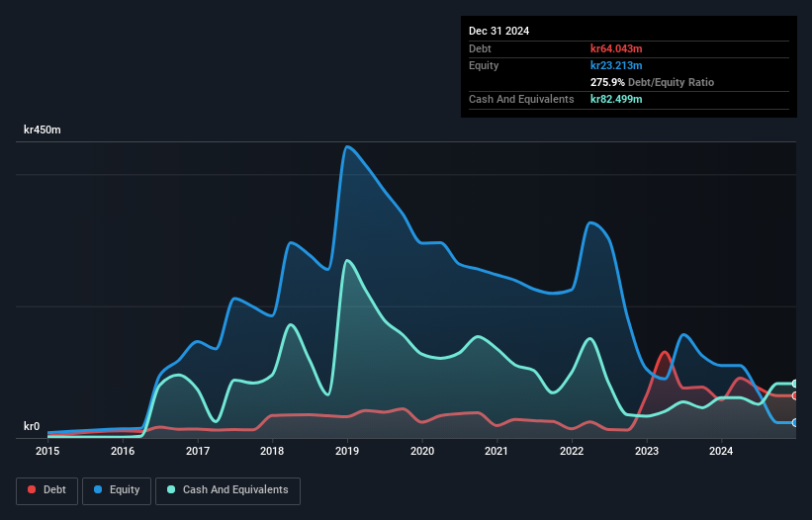Image resolution: width=812 pixels, height=520 pixels.
Task: Toggle the Debt series in legend
Action: 46,490
